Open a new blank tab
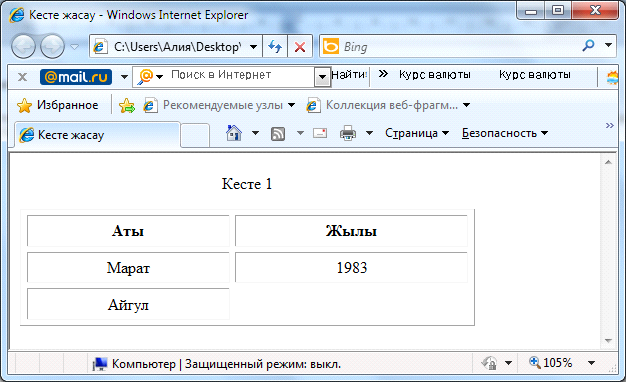The image size is (626, 382). (x=195, y=136)
